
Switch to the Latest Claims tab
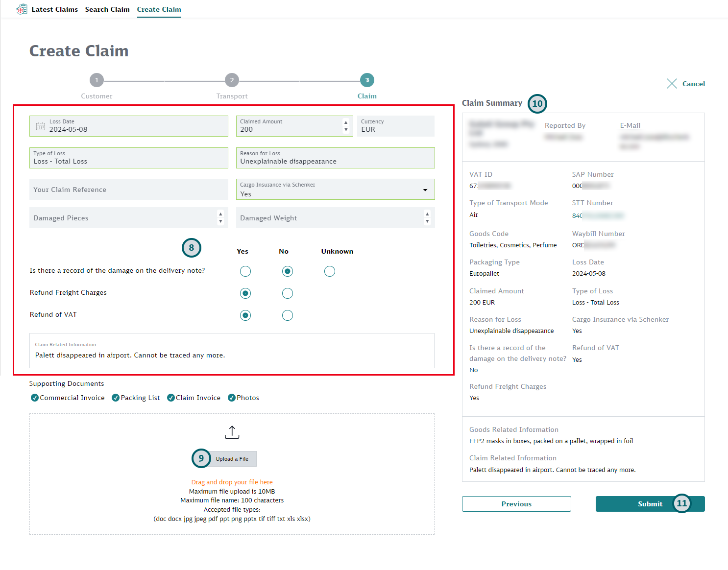click(x=54, y=9)
